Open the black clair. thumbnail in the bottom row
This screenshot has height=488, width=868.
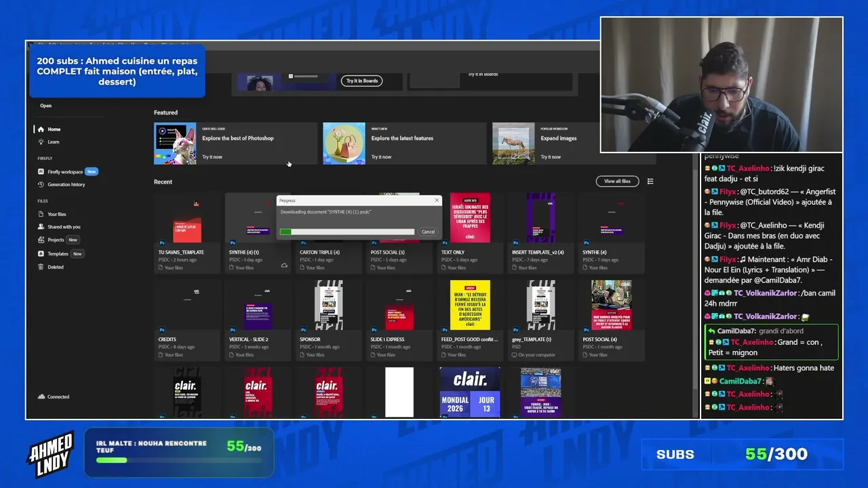point(186,392)
